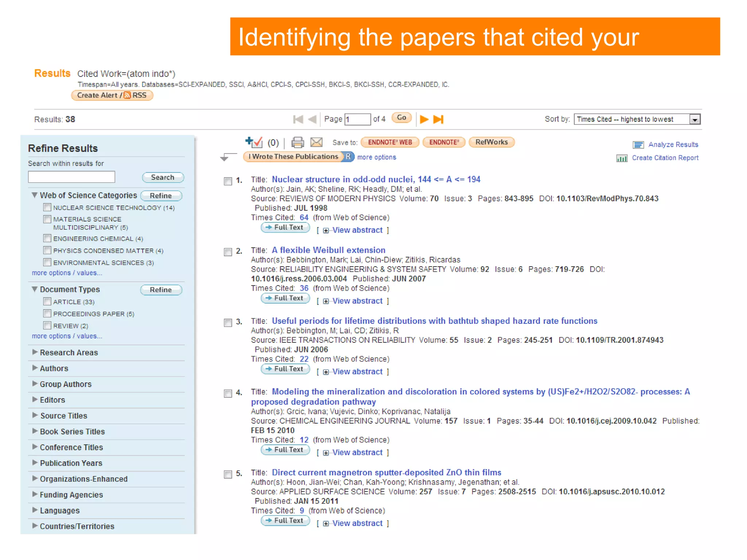This screenshot has width=747, height=560.
Task: Select checkbox for result 5 ZnO thin films
Action: [x=228, y=474]
